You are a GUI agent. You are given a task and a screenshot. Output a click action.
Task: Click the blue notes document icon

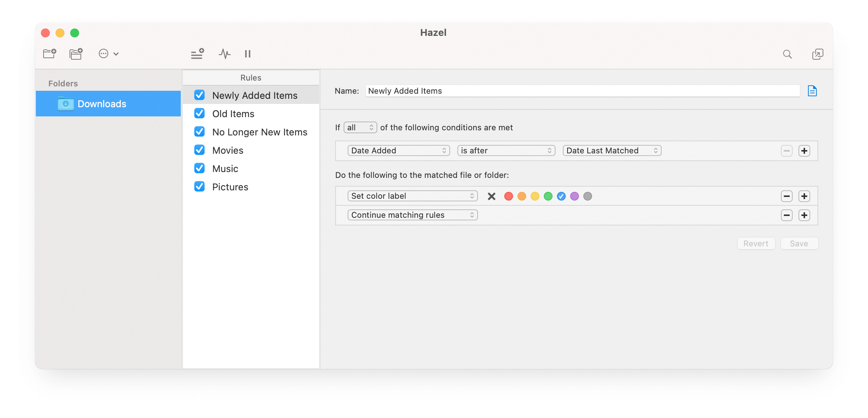coord(812,91)
